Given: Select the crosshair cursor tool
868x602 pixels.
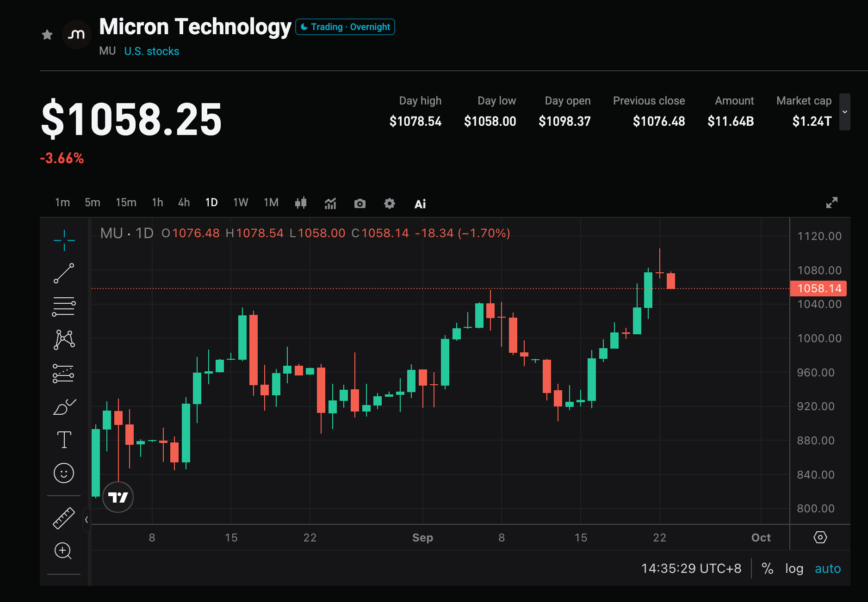Looking at the screenshot, I should tap(64, 240).
